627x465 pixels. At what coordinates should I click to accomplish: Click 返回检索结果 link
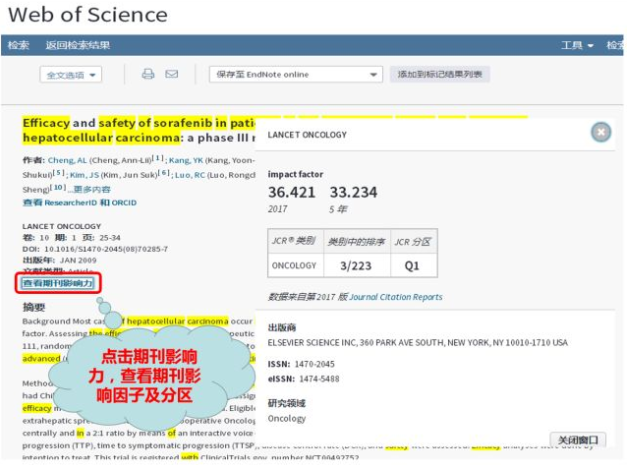78,45
